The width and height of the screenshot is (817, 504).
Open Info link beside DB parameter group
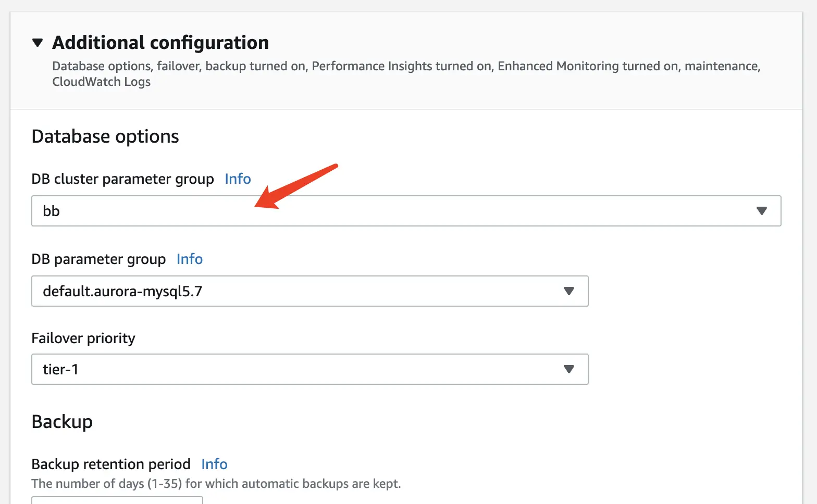coord(189,259)
